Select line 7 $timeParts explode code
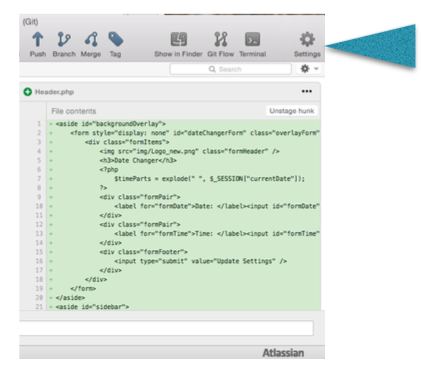This screenshot has height=376, width=421. (210, 179)
